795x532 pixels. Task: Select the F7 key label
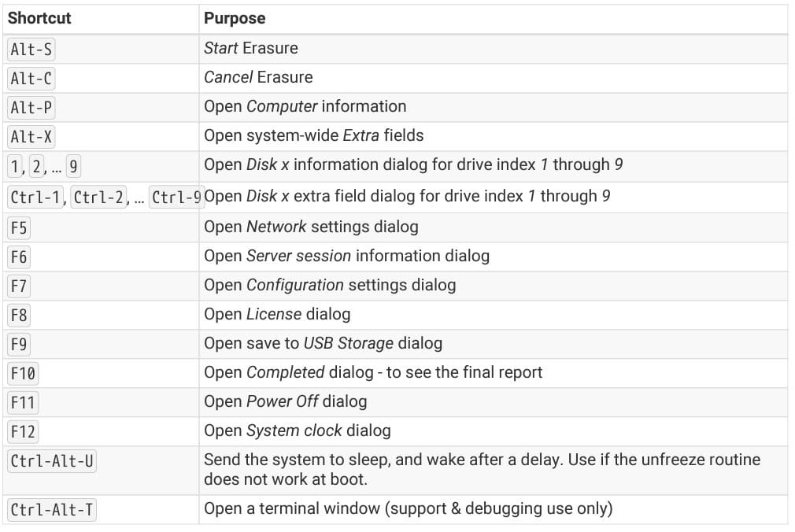coord(18,286)
